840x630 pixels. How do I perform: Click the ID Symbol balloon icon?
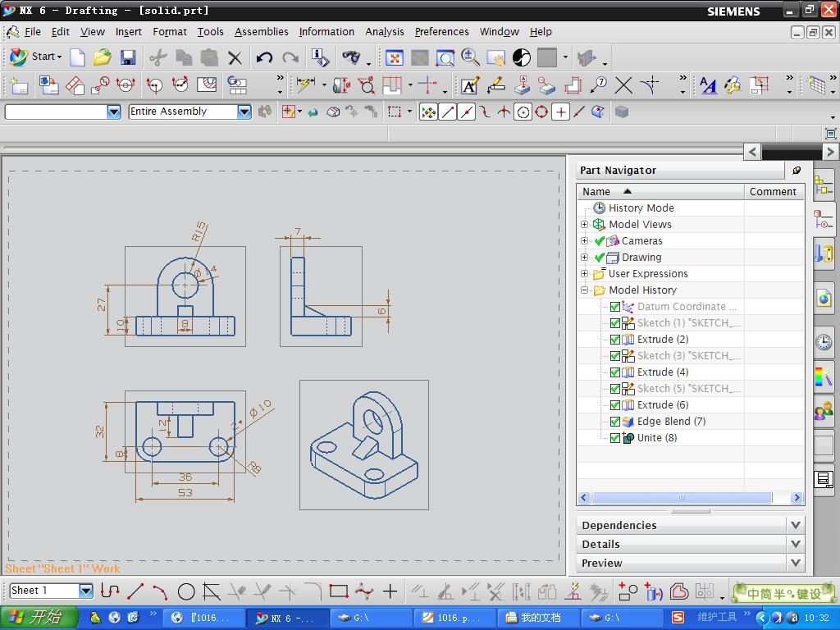tap(599, 85)
